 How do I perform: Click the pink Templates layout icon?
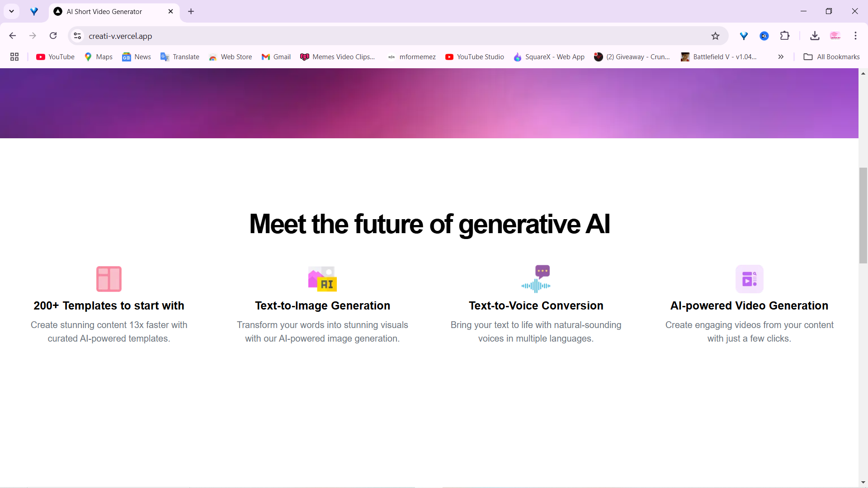point(109,279)
